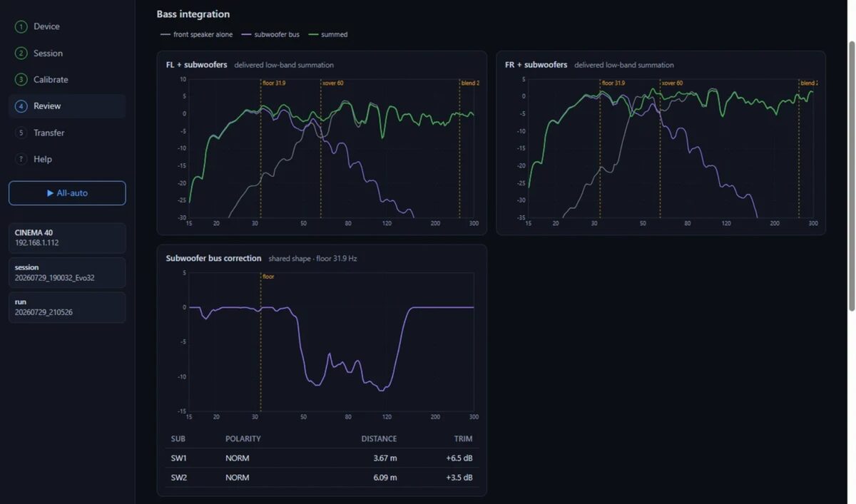This screenshot has width=856, height=504.
Task: Click the Bass integration heading
Action: 193,14
